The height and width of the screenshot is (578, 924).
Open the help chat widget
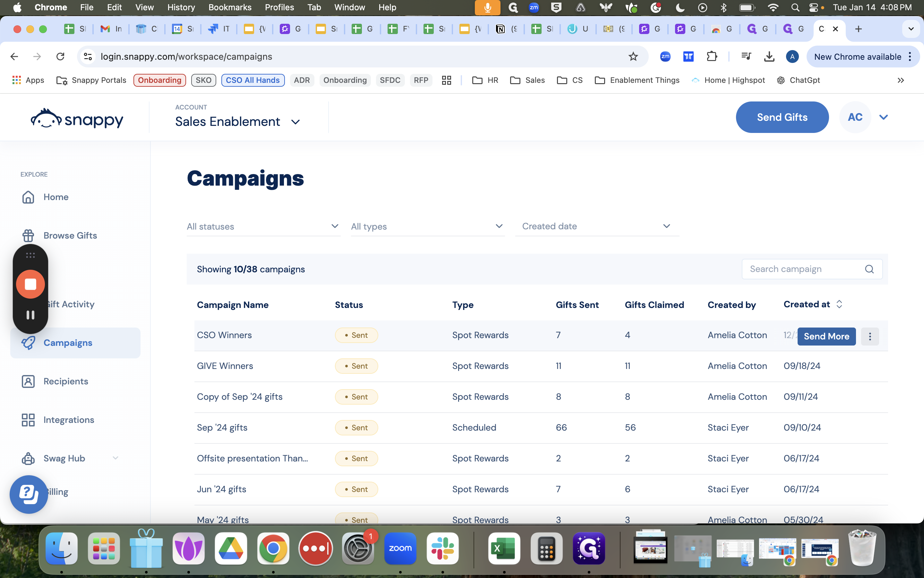29,494
